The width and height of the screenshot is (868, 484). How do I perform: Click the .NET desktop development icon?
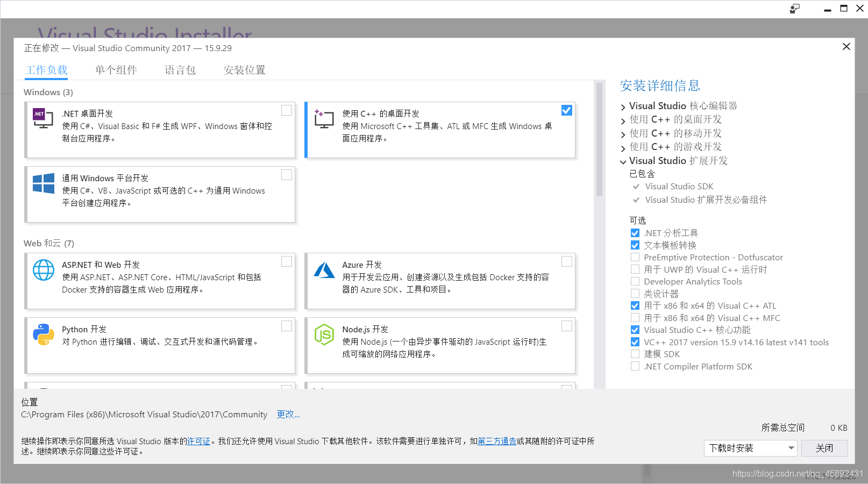(x=43, y=118)
